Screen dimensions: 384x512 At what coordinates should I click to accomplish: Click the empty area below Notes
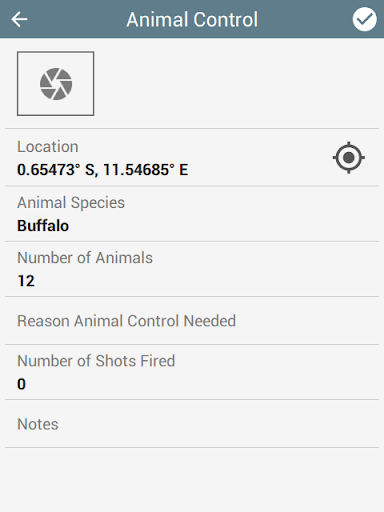point(192,480)
